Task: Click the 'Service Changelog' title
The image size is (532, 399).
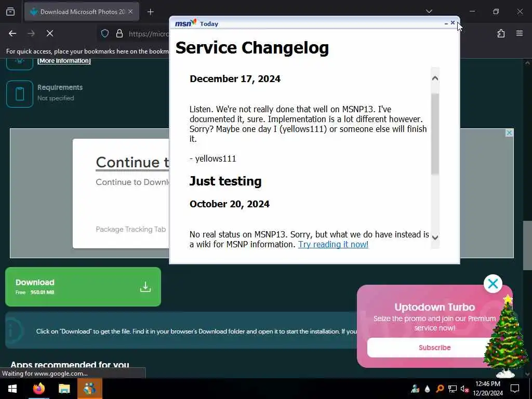Action: click(252, 48)
